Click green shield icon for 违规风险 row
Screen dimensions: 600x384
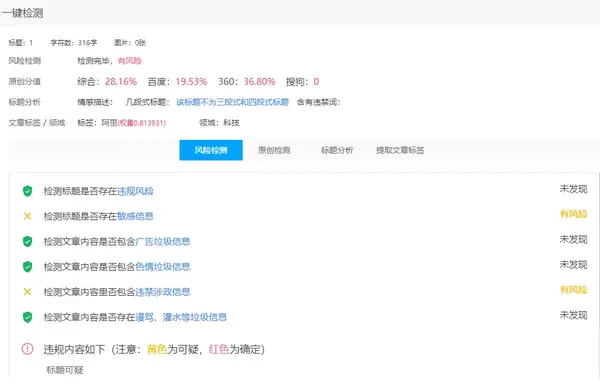pyautogui.click(x=28, y=191)
